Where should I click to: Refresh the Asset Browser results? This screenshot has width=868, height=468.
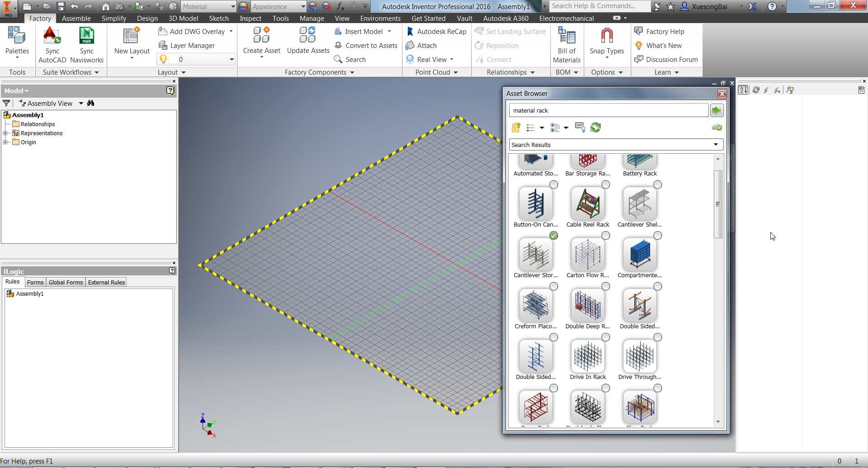tap(595, 128)
